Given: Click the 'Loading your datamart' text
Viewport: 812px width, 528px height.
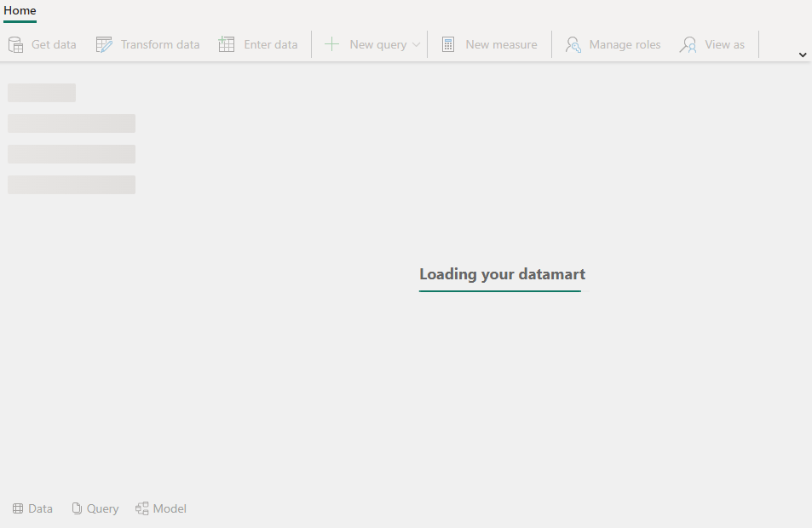Looking at the screenshot, I should click(x=503, y=274).
